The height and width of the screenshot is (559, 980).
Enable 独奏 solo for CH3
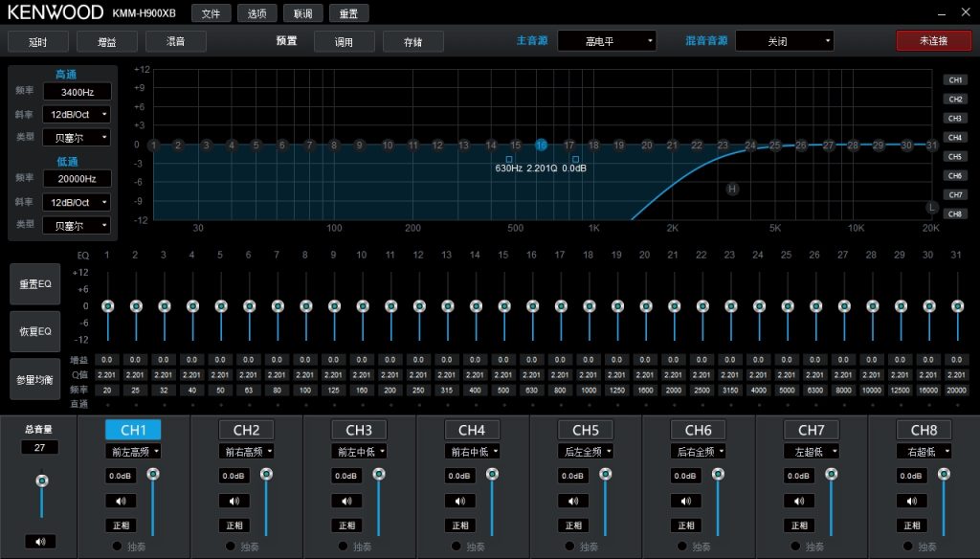point(343,547)
